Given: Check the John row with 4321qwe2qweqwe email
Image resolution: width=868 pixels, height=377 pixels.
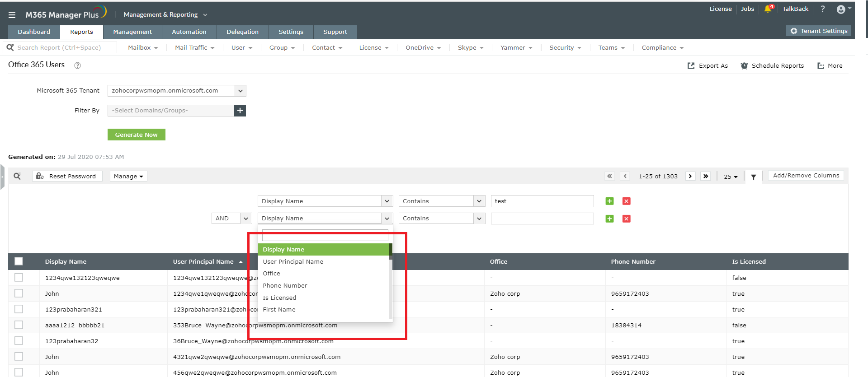Looking at the screenshot, I should (19, 356).
